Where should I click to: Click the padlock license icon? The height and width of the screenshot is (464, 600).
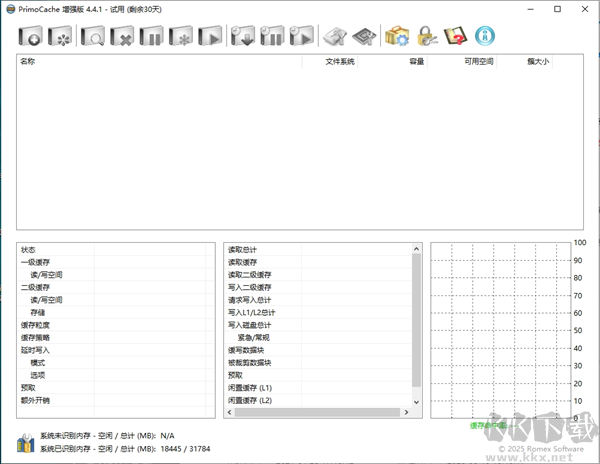[425, 37]
